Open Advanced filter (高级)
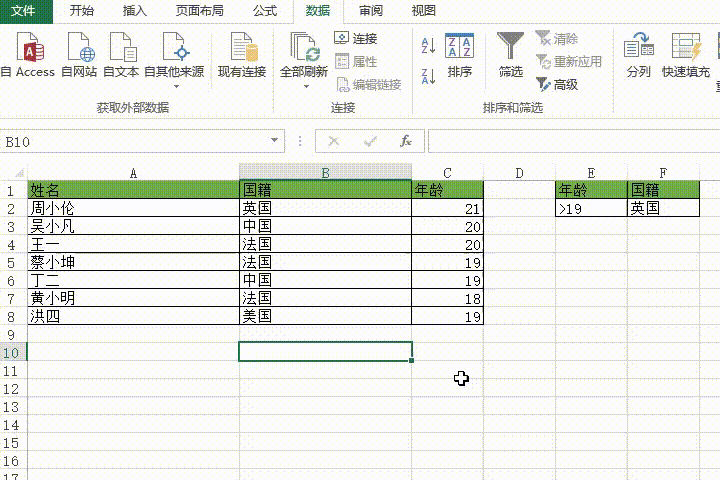 557,85
